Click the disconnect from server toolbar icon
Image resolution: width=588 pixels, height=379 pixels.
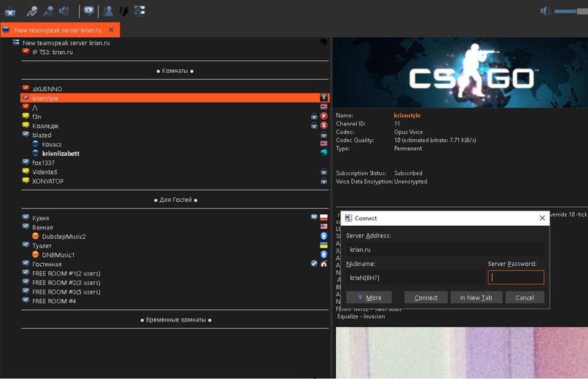click(10, 12)
